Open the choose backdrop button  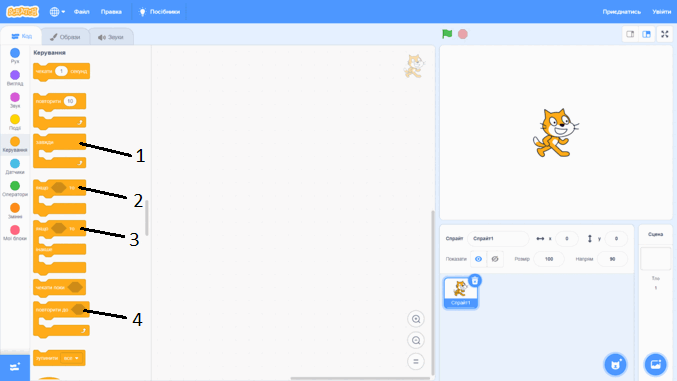(655, 365)
